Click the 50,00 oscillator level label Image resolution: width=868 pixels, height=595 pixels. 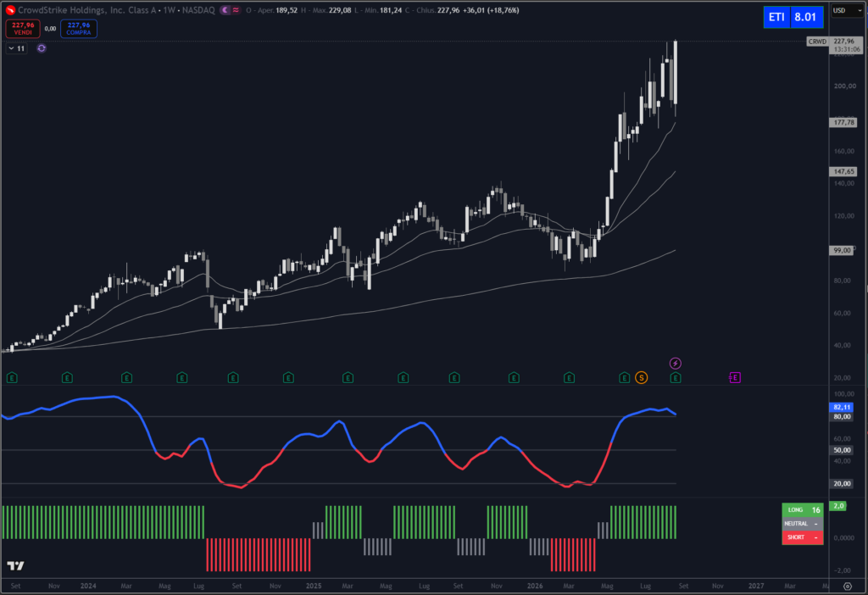842,450
